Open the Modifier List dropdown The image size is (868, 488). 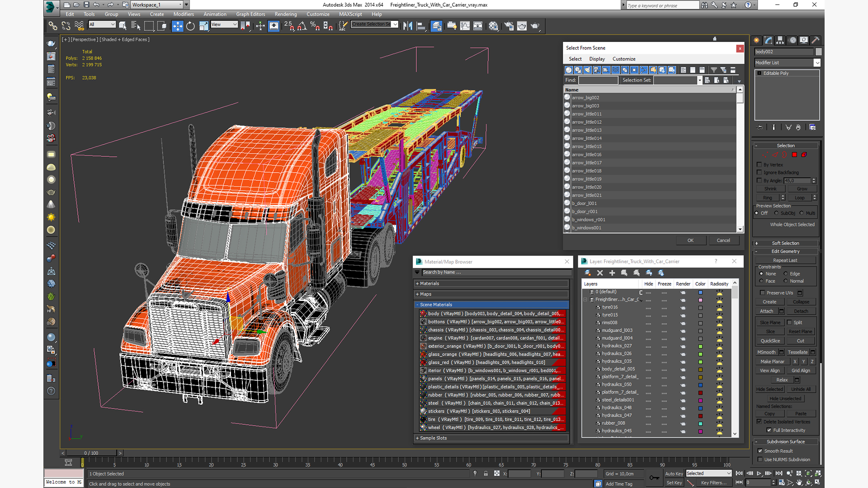[817, 63]
